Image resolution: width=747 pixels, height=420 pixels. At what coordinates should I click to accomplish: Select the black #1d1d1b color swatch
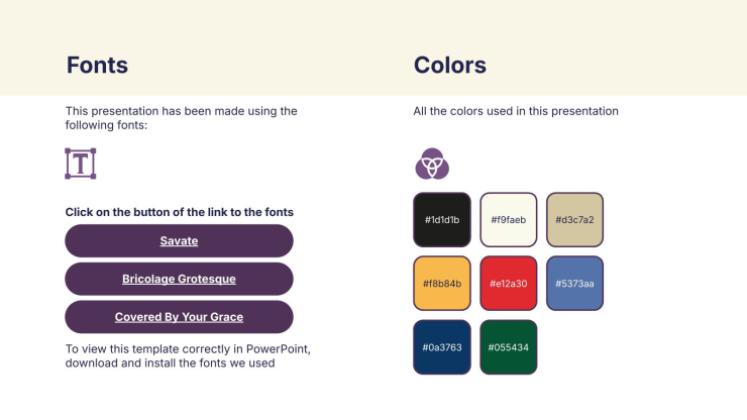[442, 219]
